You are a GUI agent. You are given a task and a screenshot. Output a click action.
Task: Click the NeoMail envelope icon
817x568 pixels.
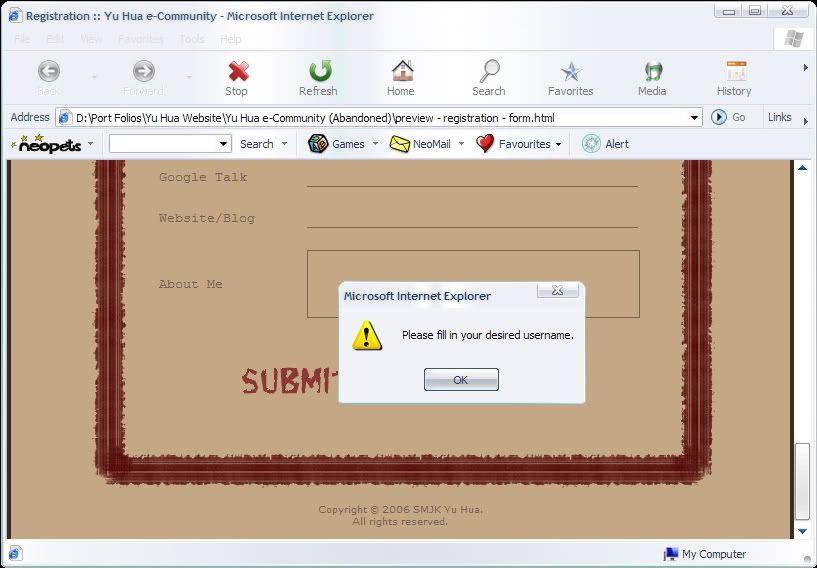click(x=400, y=144)
